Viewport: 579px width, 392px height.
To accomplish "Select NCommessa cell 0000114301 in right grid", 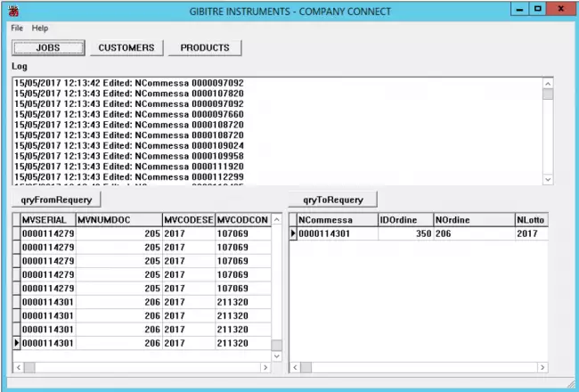I will coord(338,233).
